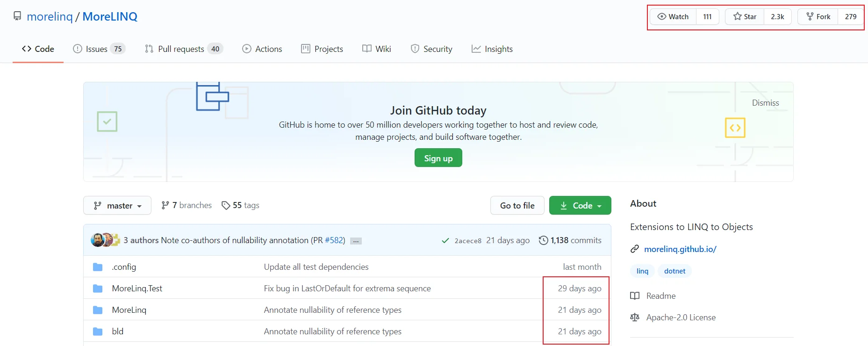Open the Wiki tab

[x=377, y=49]
